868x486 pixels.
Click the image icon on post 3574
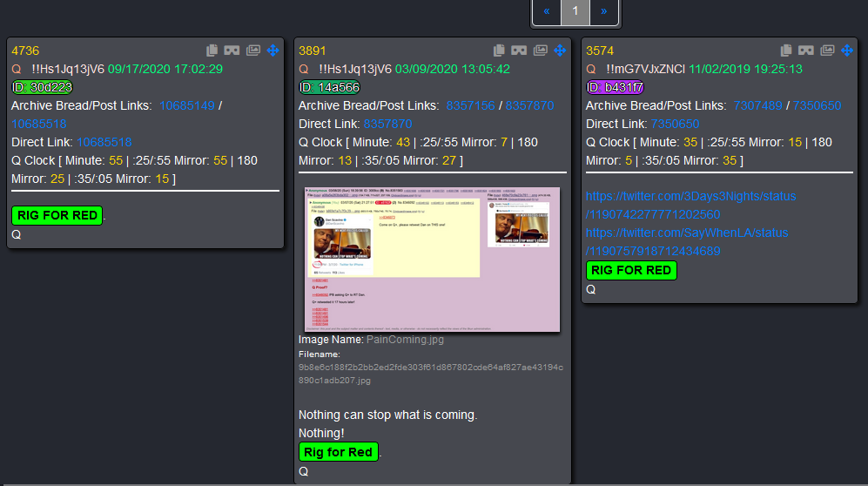(828, 51)
